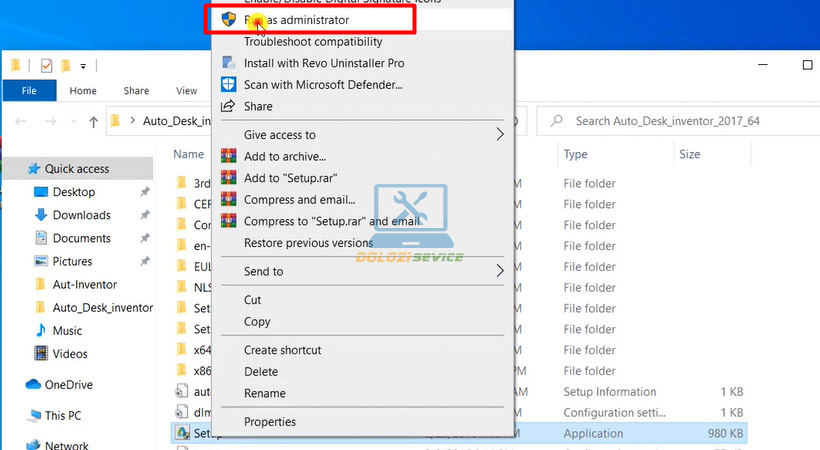Click the Back navigation arrow
820x450 pixels.
tap(21, 121)
